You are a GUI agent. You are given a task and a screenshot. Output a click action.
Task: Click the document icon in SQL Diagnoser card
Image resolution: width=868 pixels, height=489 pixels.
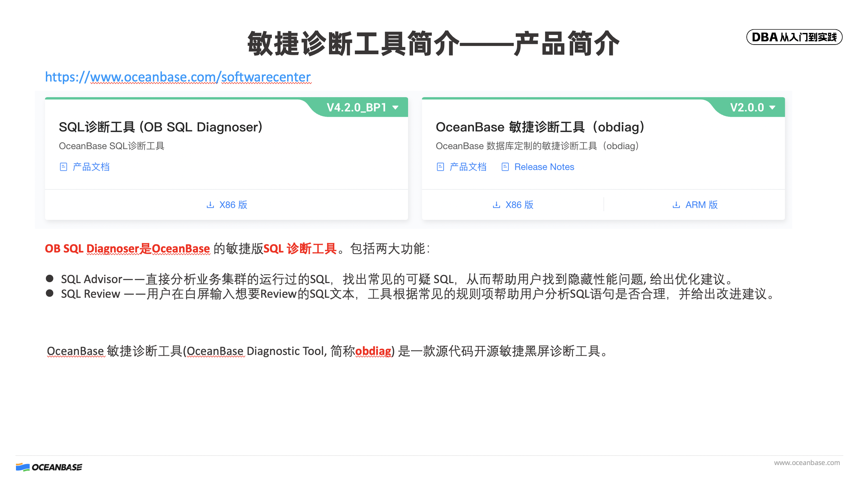click(64, 168)
